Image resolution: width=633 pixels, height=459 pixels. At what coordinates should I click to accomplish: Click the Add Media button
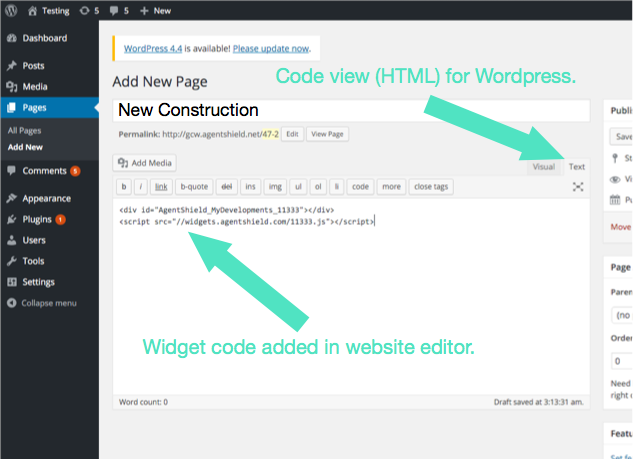pyautogui.click(x=145, y=163)
